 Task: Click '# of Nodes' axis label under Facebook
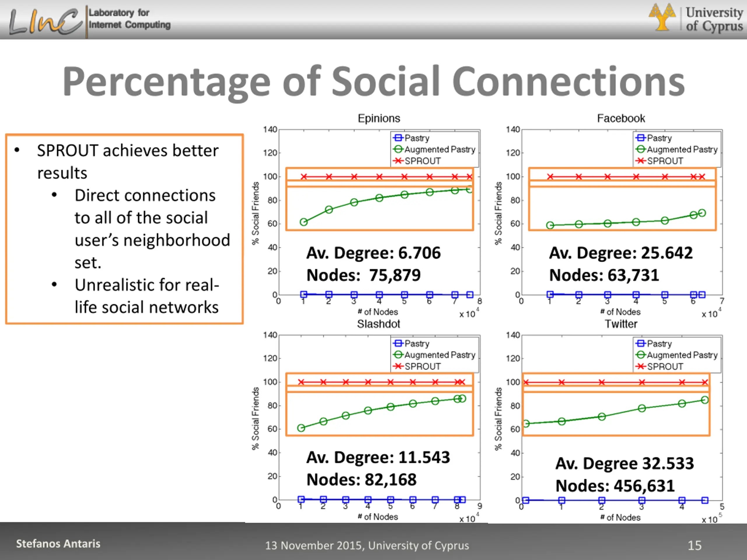click(x=620, y=312)
